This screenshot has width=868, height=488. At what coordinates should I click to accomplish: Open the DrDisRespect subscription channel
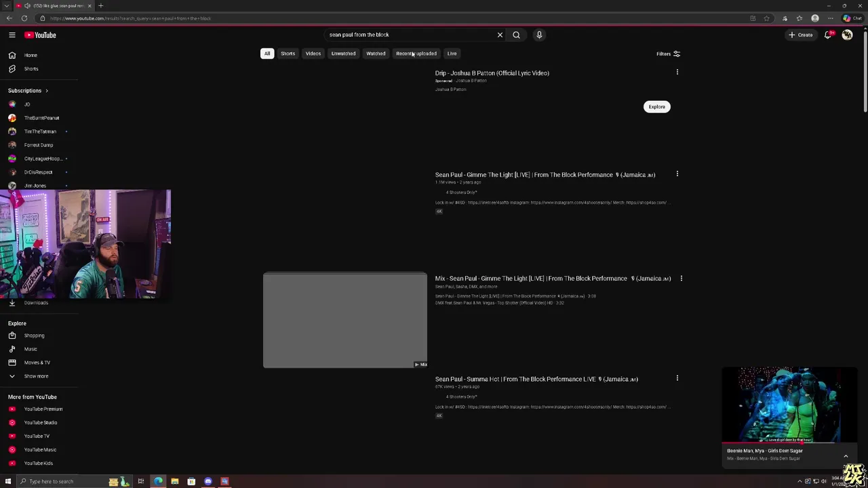pyautogui.click(x=38, y=172)
